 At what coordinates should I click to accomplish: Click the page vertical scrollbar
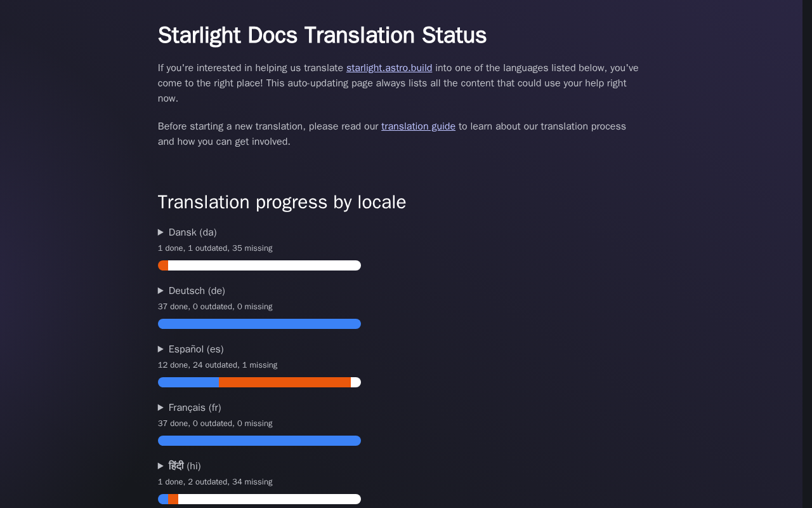click(807, 254)
